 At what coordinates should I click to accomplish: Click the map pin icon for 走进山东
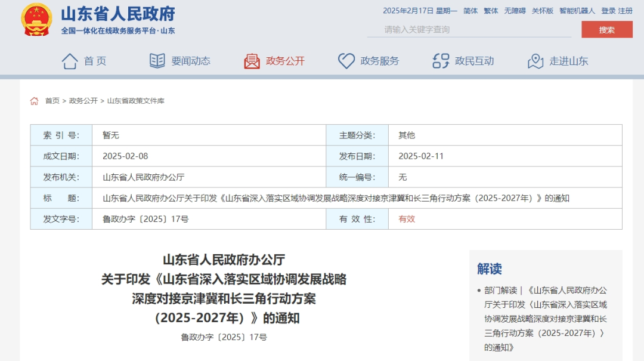coord(535,61)
